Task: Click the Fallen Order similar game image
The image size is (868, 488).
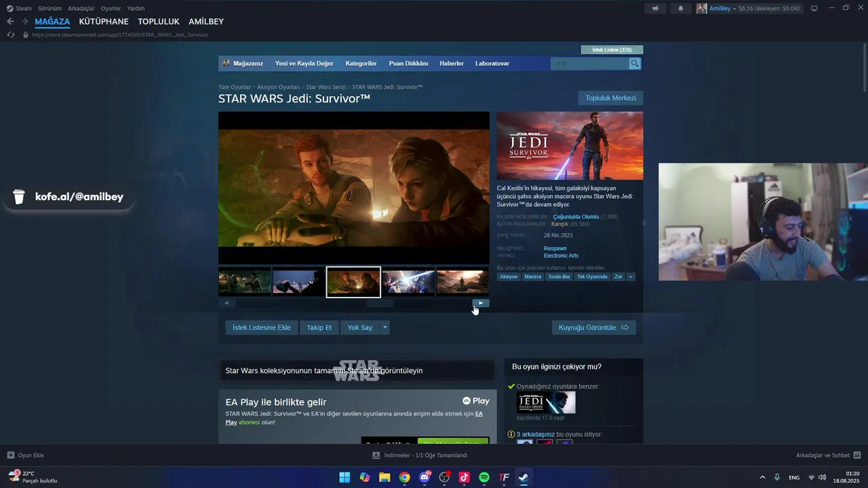Action: pos(546,403)
